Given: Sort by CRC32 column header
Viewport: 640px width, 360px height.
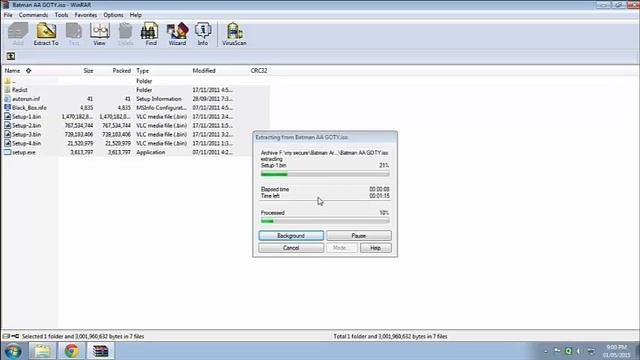Looking at the screenshot, I should [259, 71].
